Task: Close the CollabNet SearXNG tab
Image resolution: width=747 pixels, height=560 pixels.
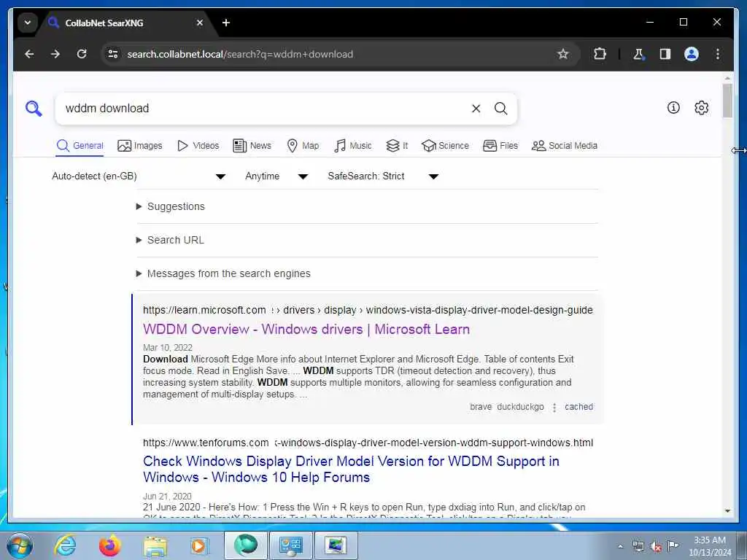Action: (200, 23)
